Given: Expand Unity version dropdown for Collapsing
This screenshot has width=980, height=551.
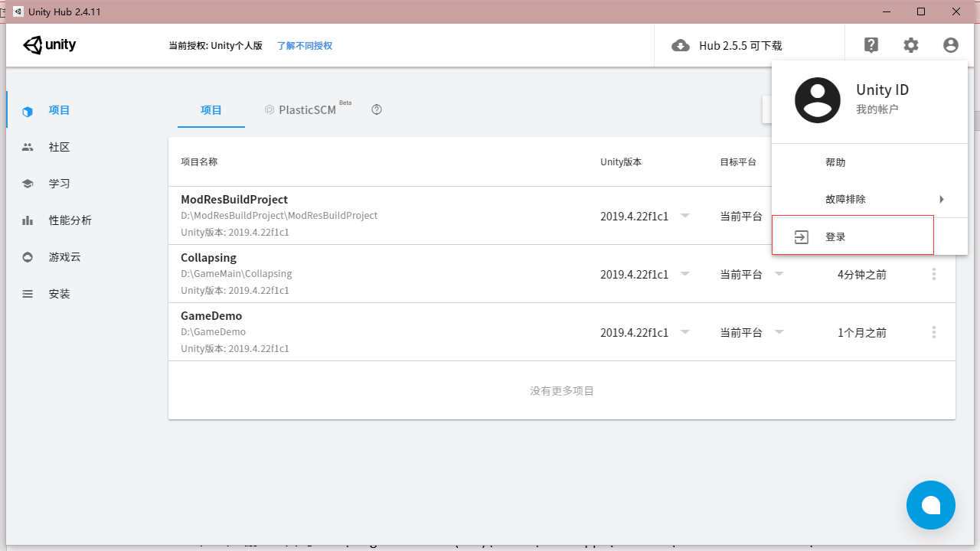Looking at the screenshot, I should point(685,274).
